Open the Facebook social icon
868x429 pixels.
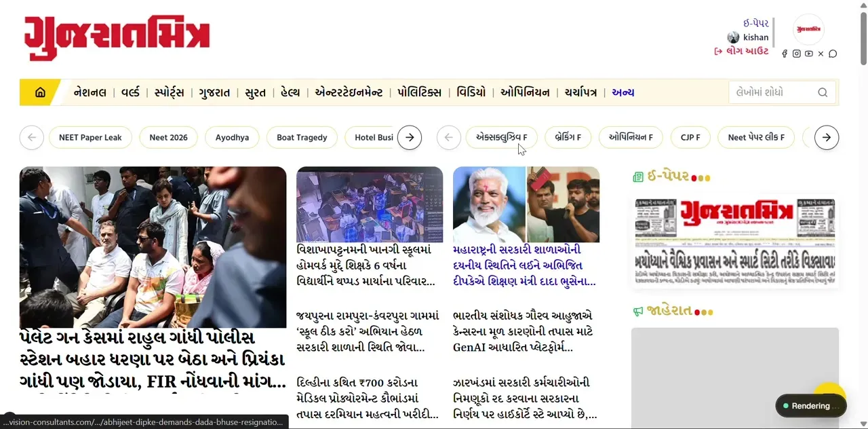tap(785, 54)
